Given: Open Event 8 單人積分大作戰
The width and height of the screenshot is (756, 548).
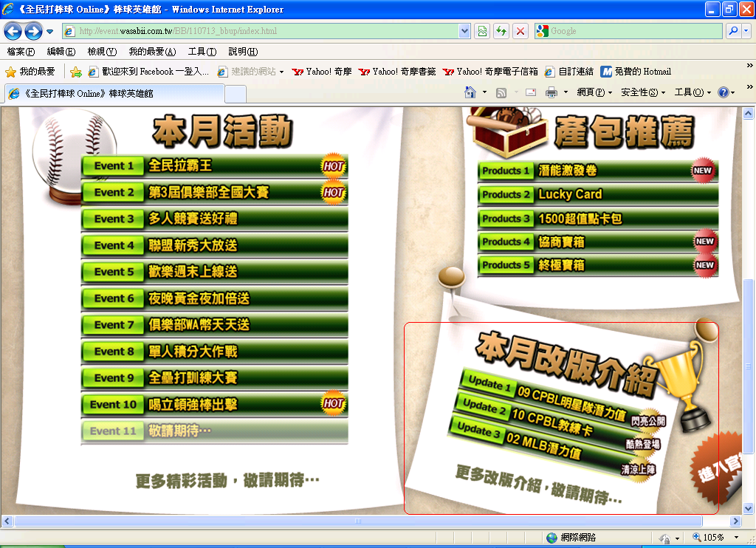Looking at the screenshot, I should pos(215,352).
